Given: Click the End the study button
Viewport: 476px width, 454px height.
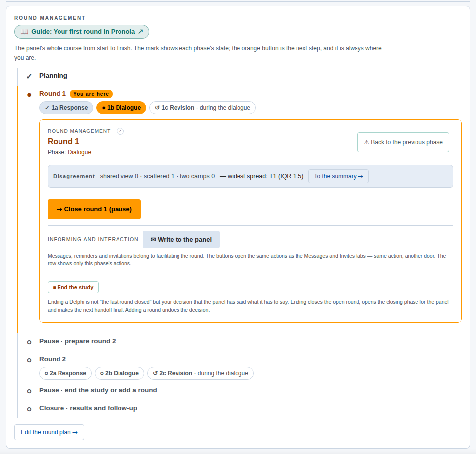Looking at the screenshot, I should 73,287.
